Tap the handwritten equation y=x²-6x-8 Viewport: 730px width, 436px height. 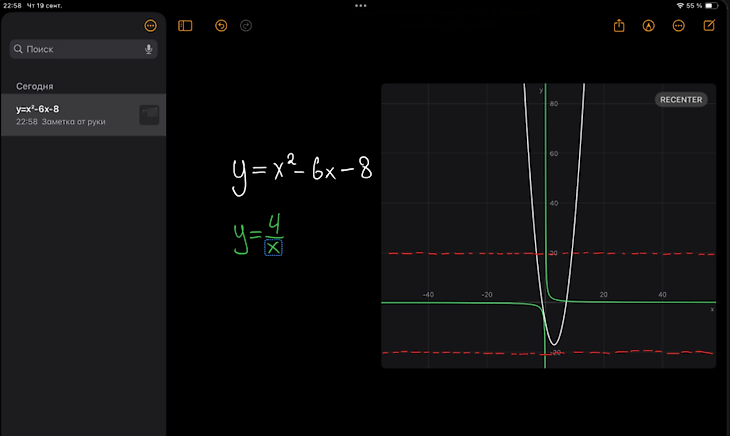click(x=302, y=174)
